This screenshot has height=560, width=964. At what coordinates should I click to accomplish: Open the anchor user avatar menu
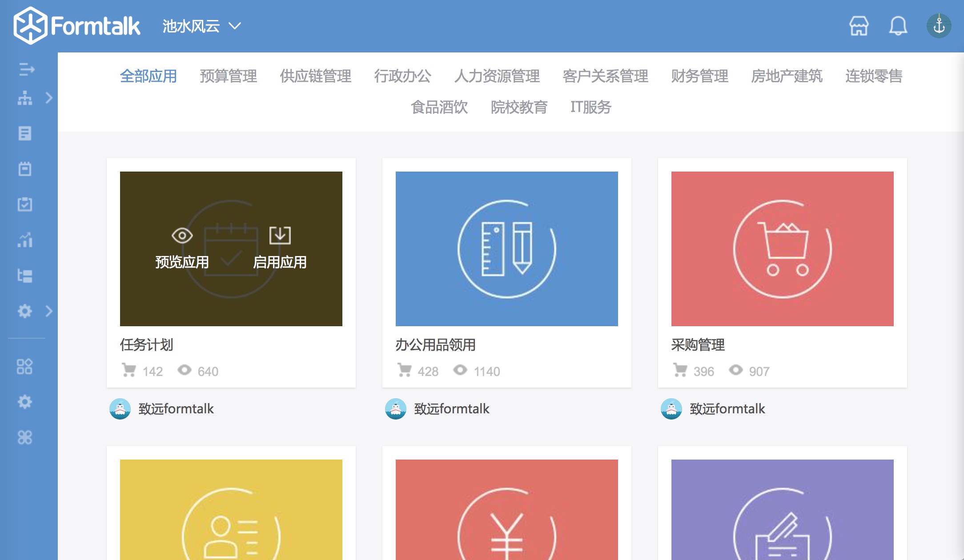click(939, 26)
